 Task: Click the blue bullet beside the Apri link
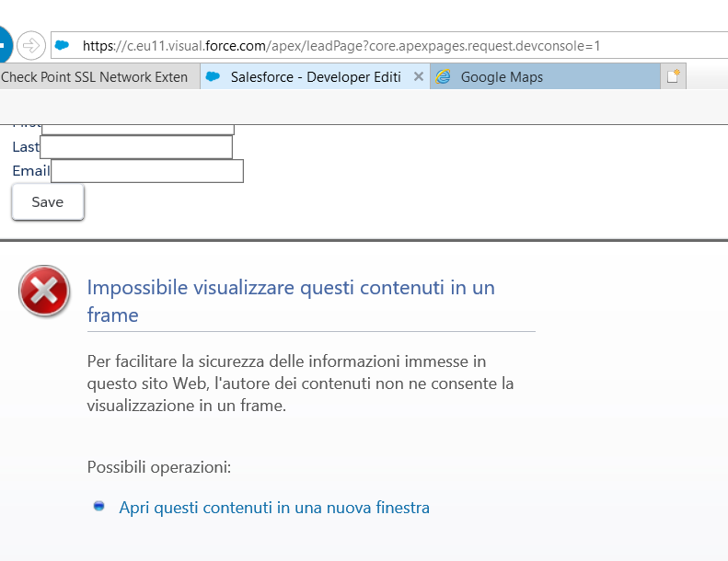click(x=99, y=507)
